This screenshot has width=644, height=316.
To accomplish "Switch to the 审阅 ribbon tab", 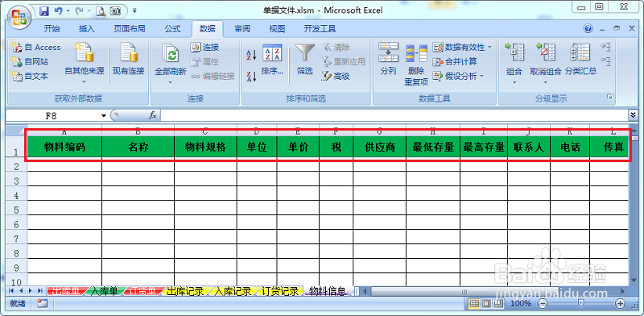I will click(x=242, y=28).
